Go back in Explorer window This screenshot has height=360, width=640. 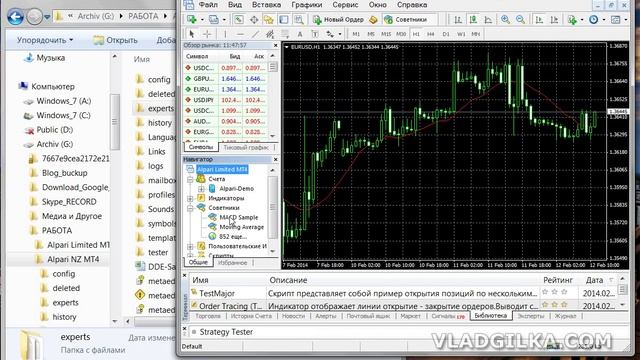16,17
